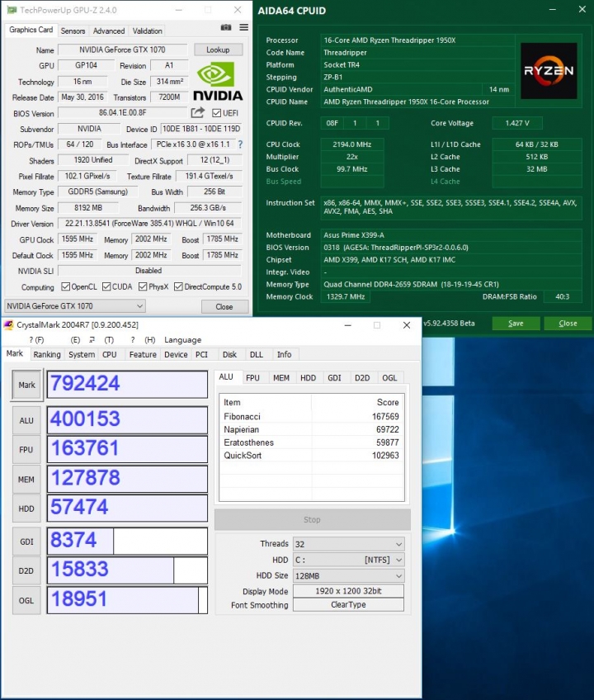Click the Close button in GPU-Z
Screen dimensions: 594x700
(x=224, y=307)
